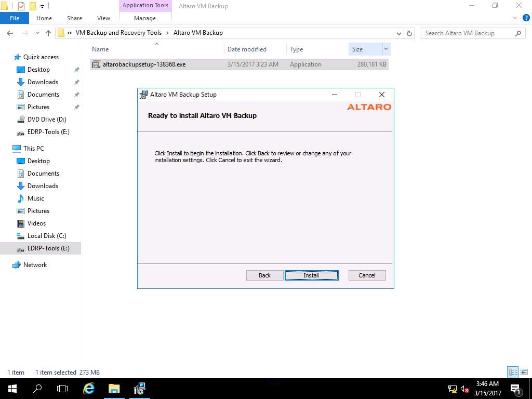Open network status tray icon
532x399 pixels.
point(453,389)
